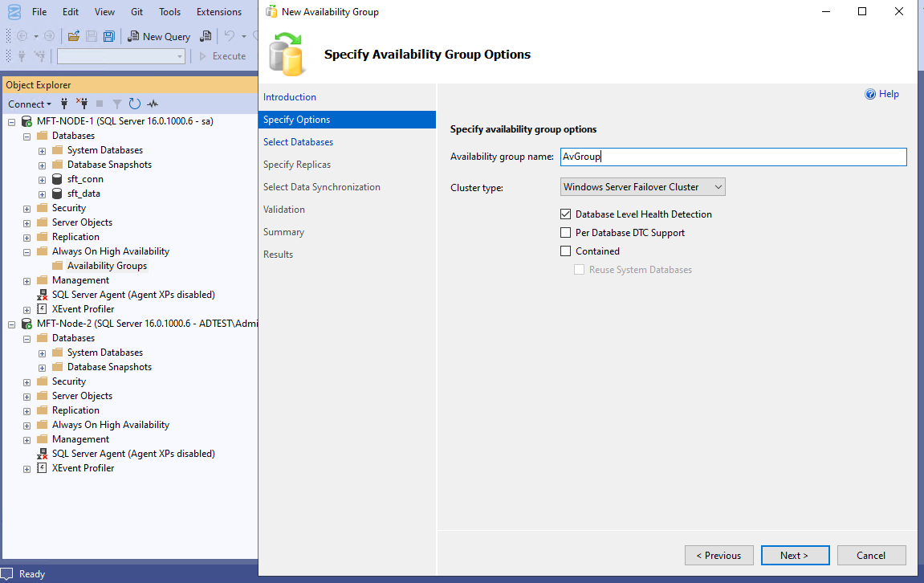Viewport: 924px width, 583px height.
Task: Click the Object Explorer filter funnel icon
Action: pyautogui.click(x=116, y=104)
